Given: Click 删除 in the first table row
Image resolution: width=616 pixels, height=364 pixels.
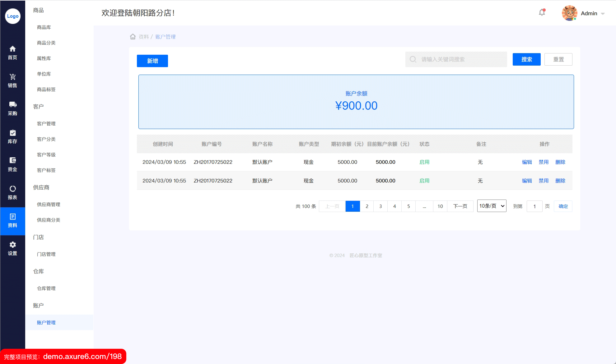Looking at the screenshot, I should pyautogui.click(x=560, y=162).
